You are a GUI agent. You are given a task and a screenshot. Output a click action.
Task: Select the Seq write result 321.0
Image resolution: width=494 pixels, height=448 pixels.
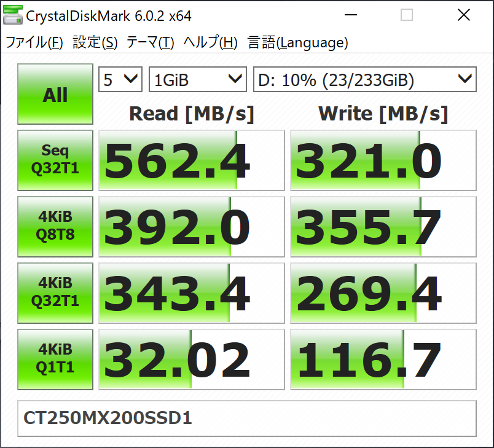click(383, 160)
